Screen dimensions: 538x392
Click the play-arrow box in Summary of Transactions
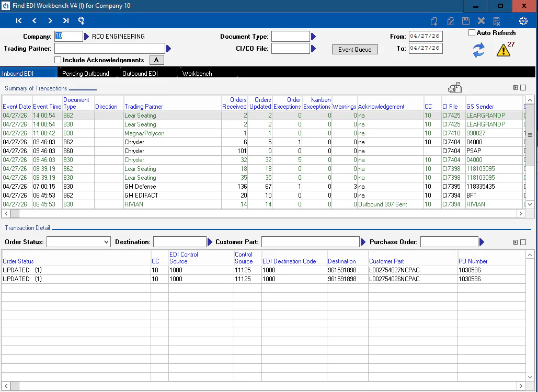click(x=516, y=88)
